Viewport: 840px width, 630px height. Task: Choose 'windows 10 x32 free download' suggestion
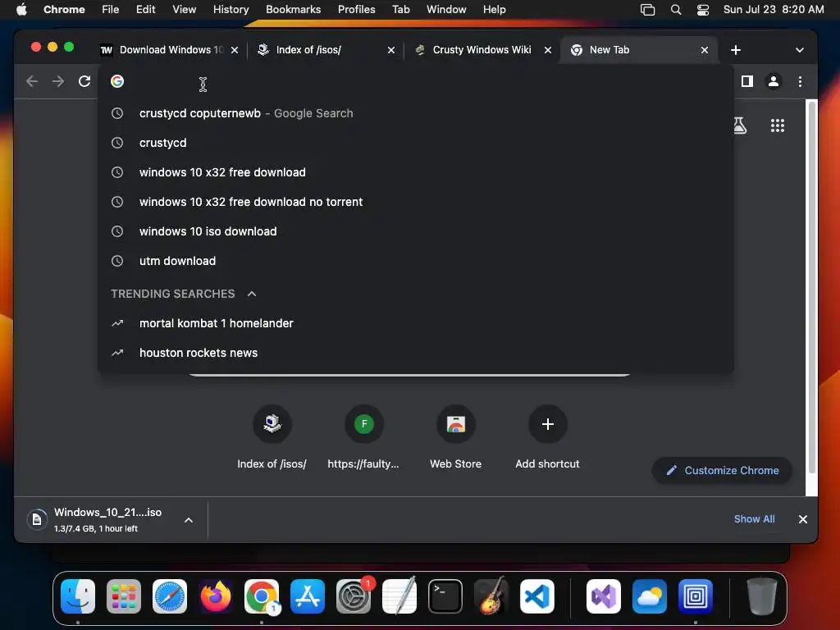pyautogui.click(x=415, y=172)
